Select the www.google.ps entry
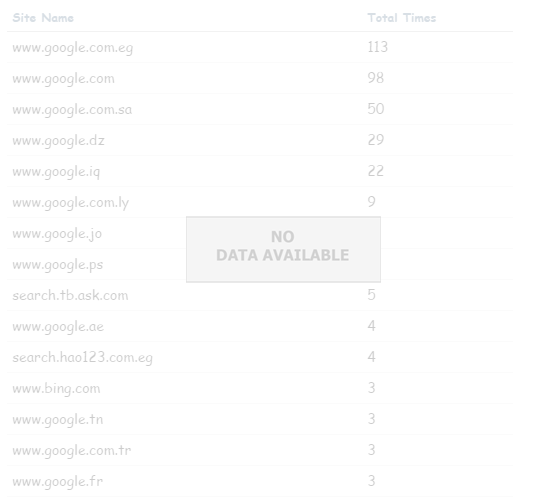 pyautogui.click(x=58, y=265)
